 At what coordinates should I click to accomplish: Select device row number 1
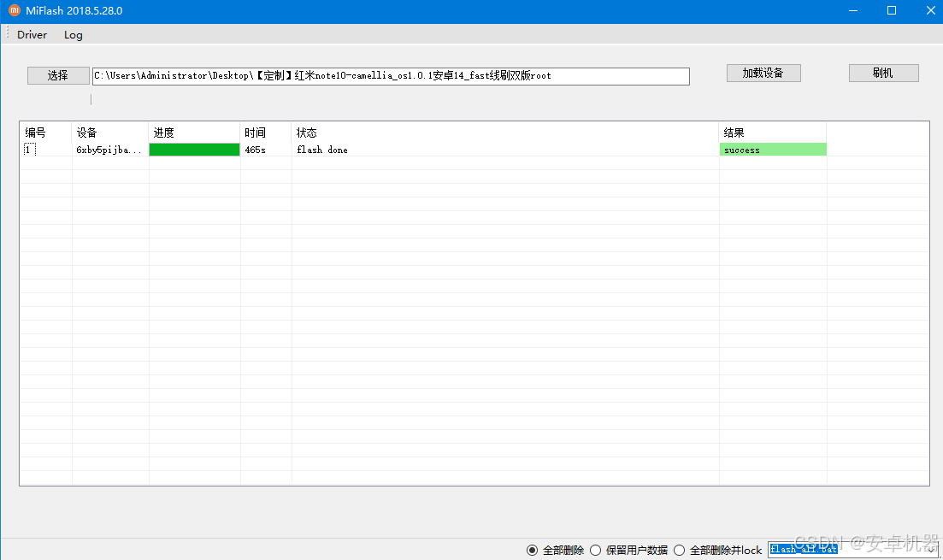tap(29, 150)
